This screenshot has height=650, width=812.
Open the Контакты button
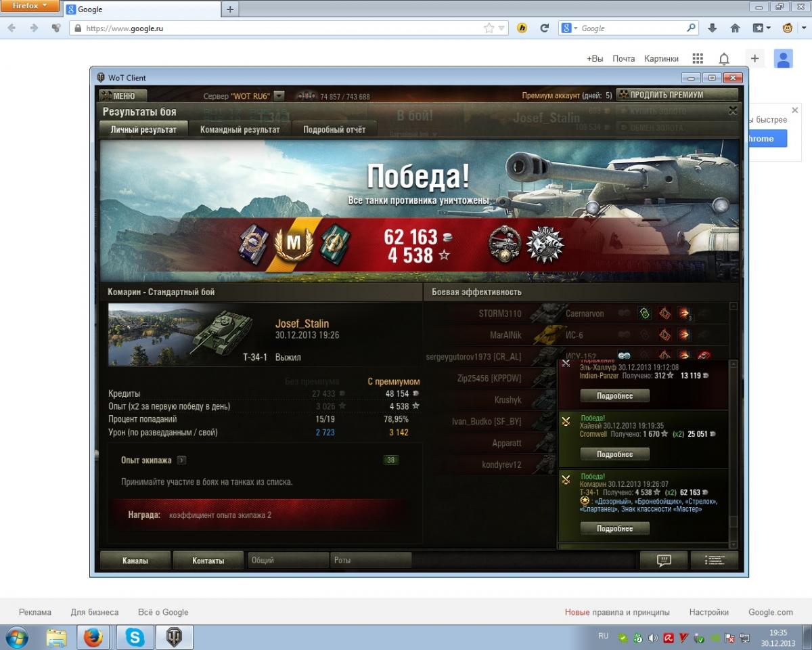click(208, 561)
